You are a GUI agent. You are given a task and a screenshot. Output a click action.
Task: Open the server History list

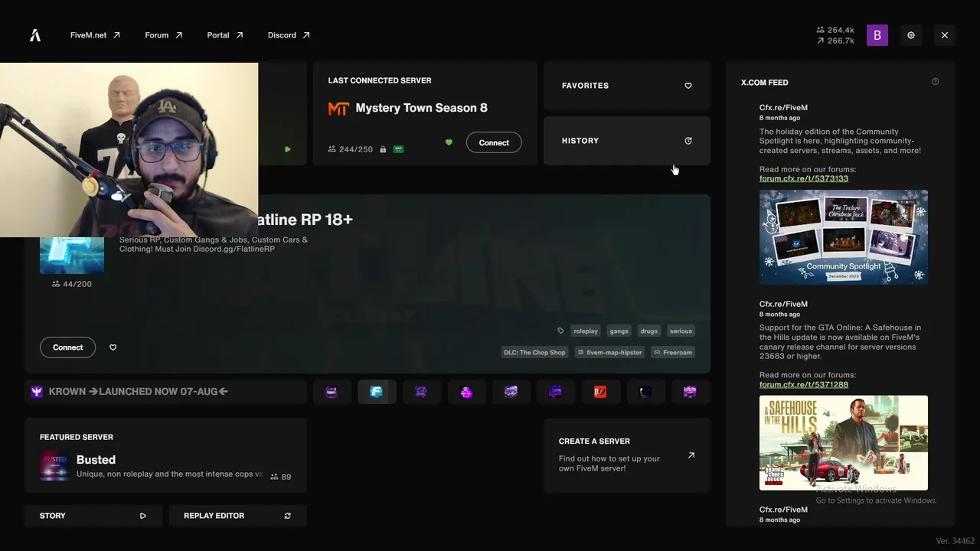tap(627, 141)
